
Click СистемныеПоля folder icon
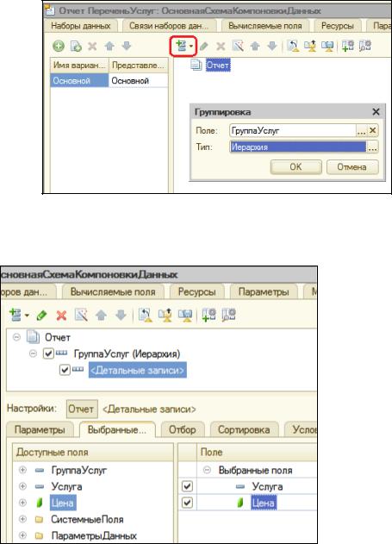click(39, 519)
